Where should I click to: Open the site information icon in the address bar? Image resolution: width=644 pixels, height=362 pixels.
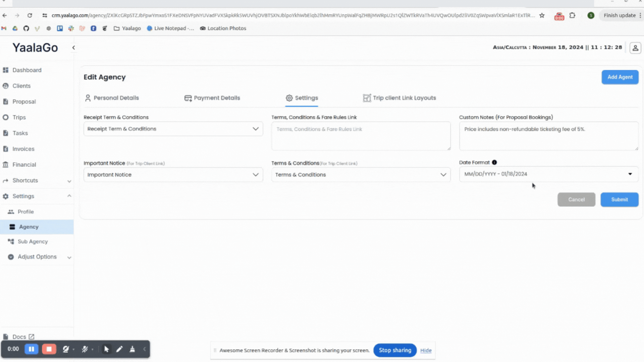(45, 15)
